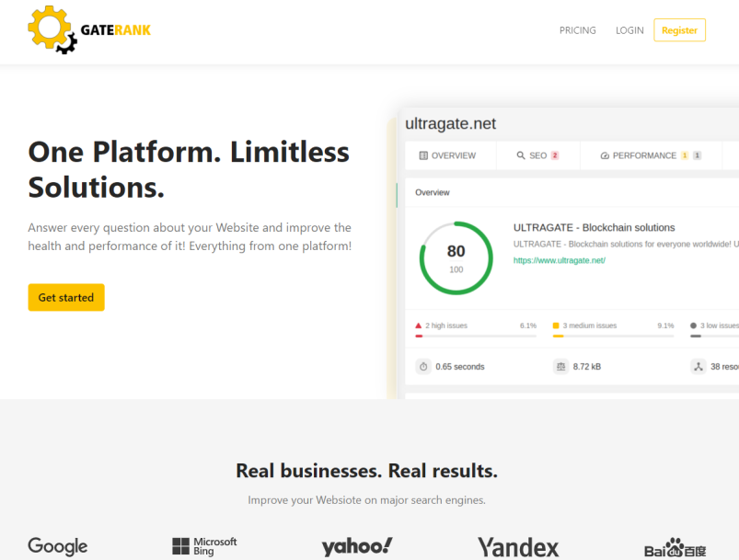The height and width of the screenshot is (560, 739).
Task: Open the Pricing page
Action: tap(577, 30)
